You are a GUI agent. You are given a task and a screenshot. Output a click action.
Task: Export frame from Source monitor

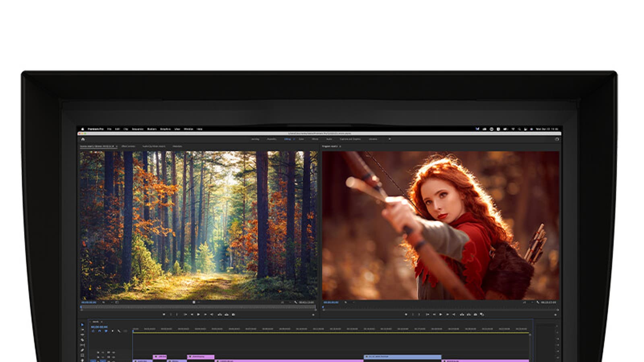pos(233,315)
